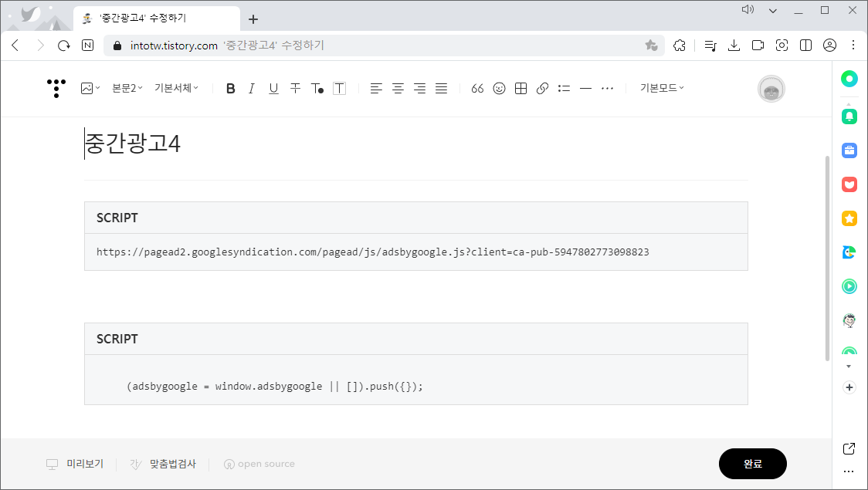
Task: Open browser extensions puzzle icon
Action: (x=680, y=46)
